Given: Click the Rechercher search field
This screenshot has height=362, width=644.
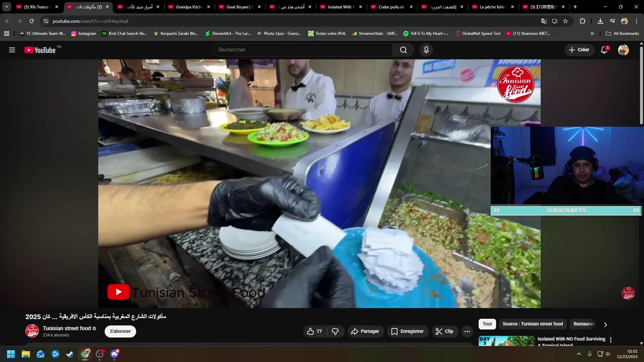Looking at the screenshot, I should (x=303, y=50).
